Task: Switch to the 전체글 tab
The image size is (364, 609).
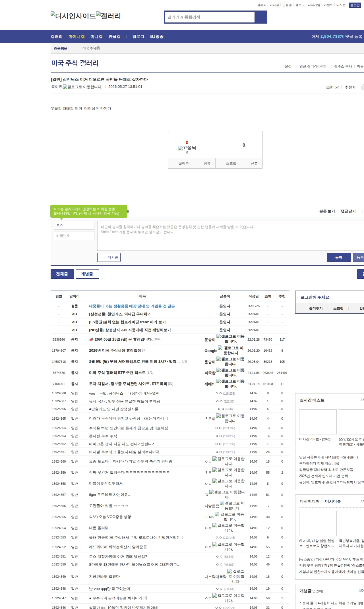Action: tap(62, 274)
